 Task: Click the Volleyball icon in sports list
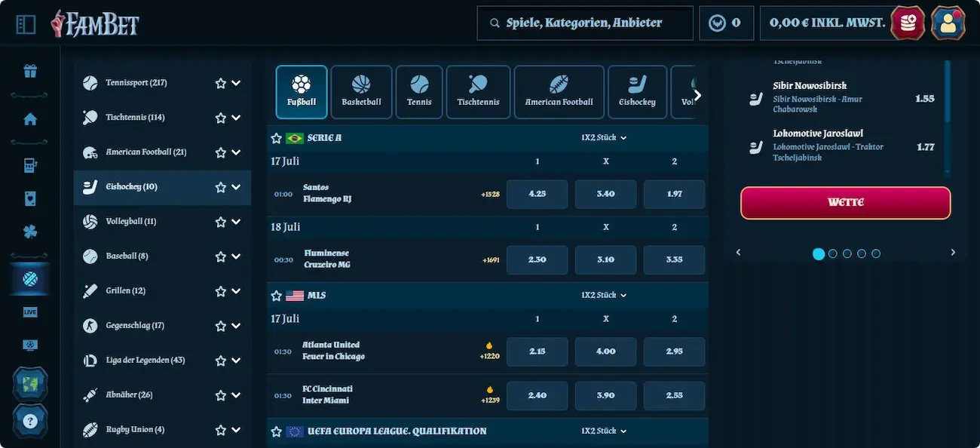tap(90, 222)
